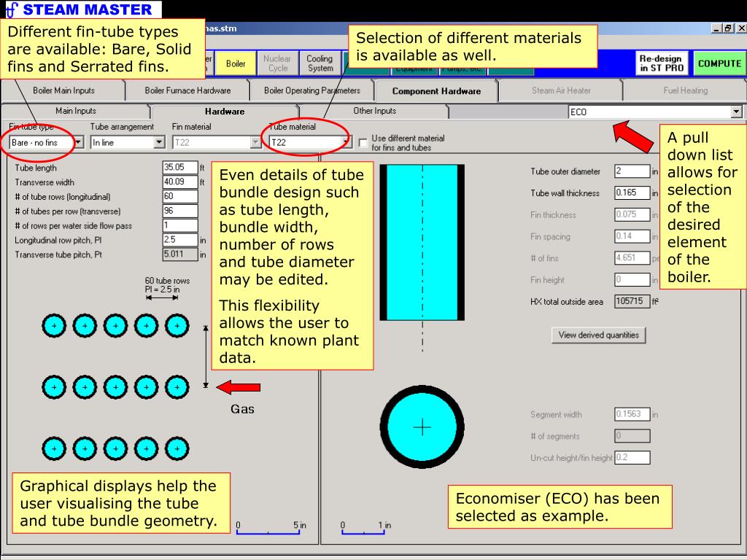Switch to the Other Inputs sub-tab
747x560 pixels.
point(374,111)
